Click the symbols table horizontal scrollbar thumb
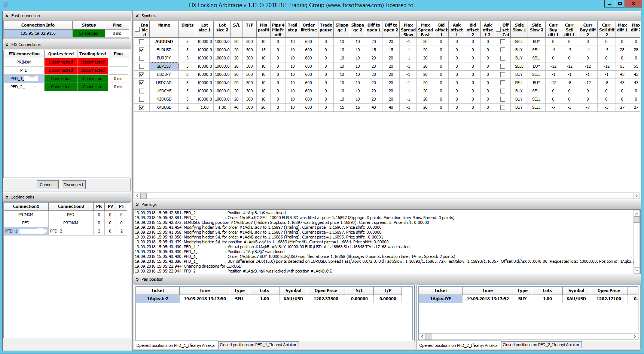Screen dimensions: 644x354 click(143, 196)
